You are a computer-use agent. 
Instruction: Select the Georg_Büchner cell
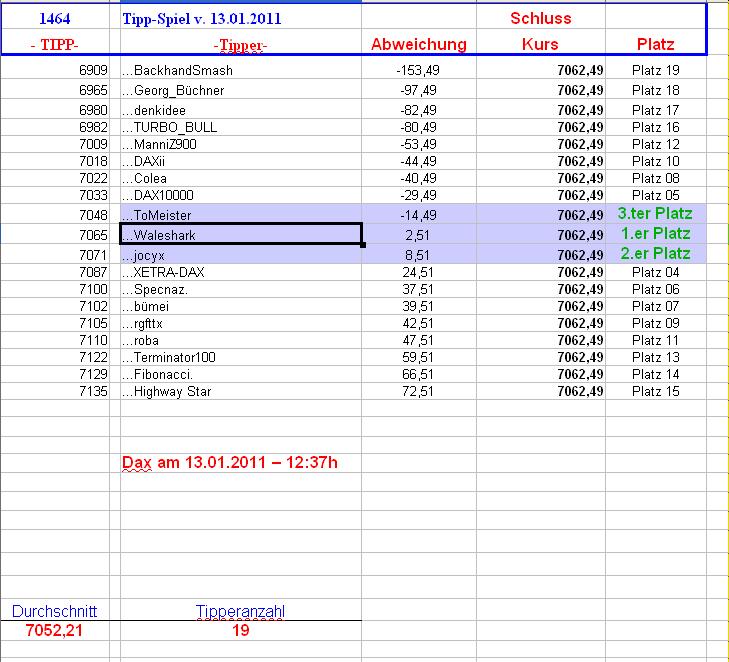pyautogui.click(x=241, y=89)
